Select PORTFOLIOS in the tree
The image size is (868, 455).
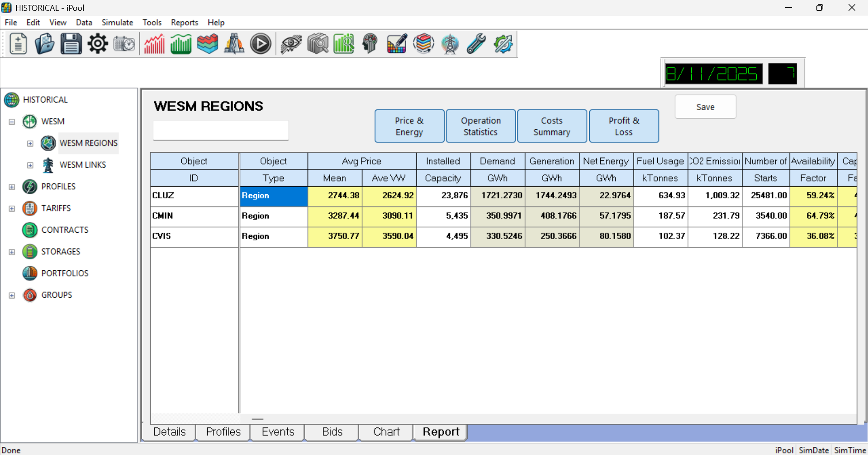65,273
